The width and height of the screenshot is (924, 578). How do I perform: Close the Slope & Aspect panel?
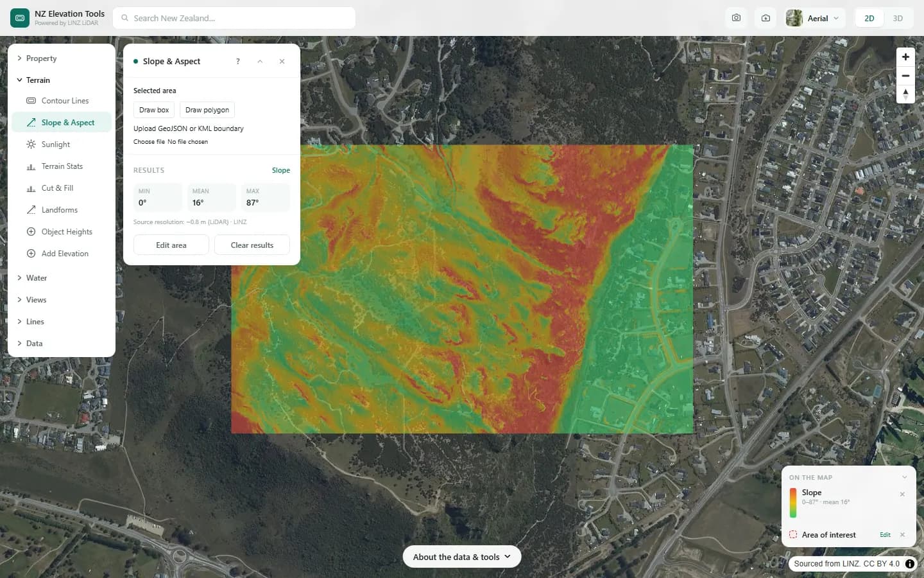(x=282, y=62)
